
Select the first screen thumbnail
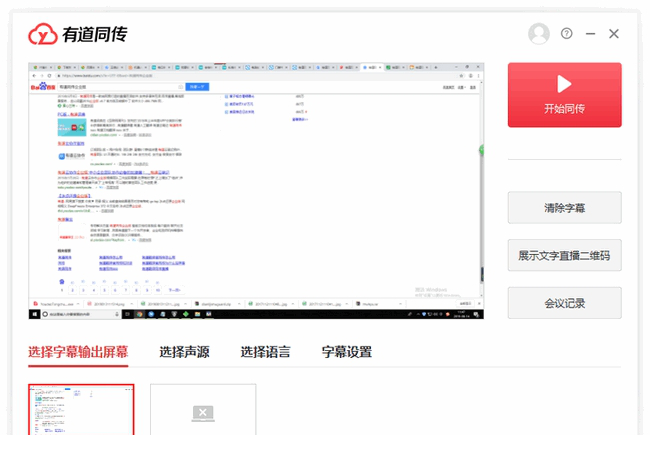coord(81,410)
